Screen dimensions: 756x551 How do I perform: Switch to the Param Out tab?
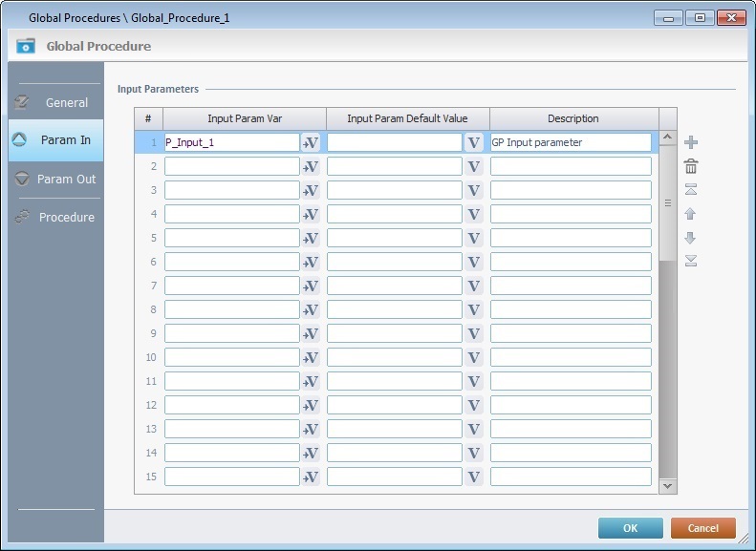tap(55, 179)
